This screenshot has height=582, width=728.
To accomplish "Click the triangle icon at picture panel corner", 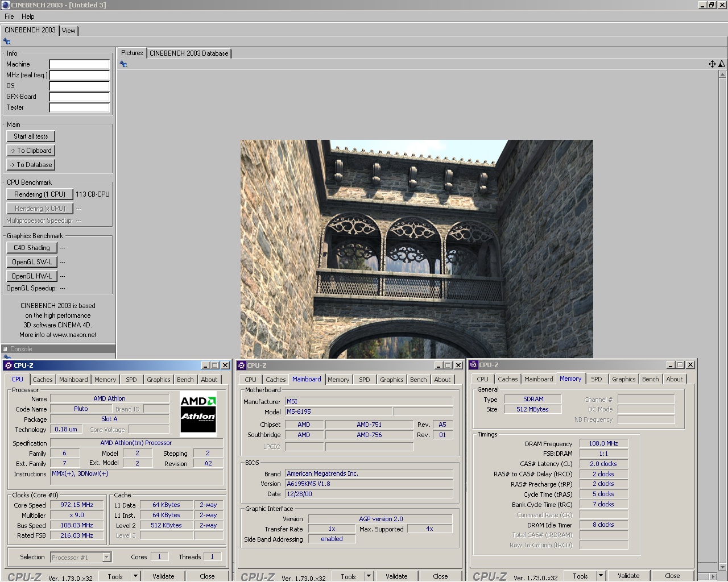I will 722,64.
